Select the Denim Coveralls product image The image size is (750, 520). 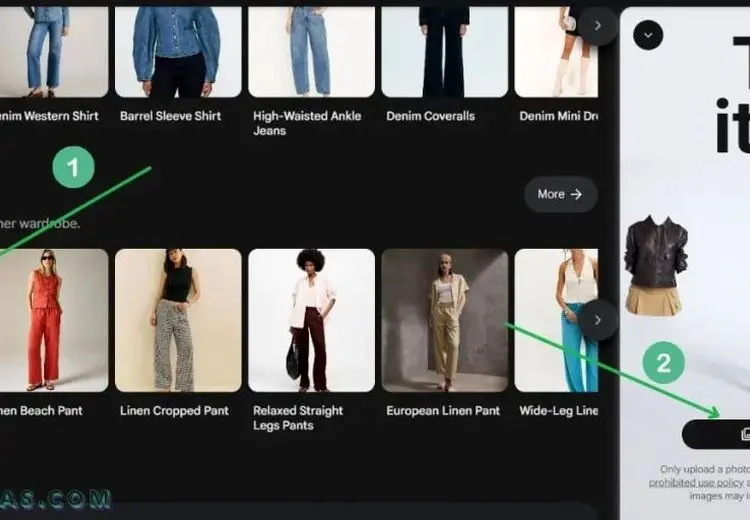click(444, 50)
